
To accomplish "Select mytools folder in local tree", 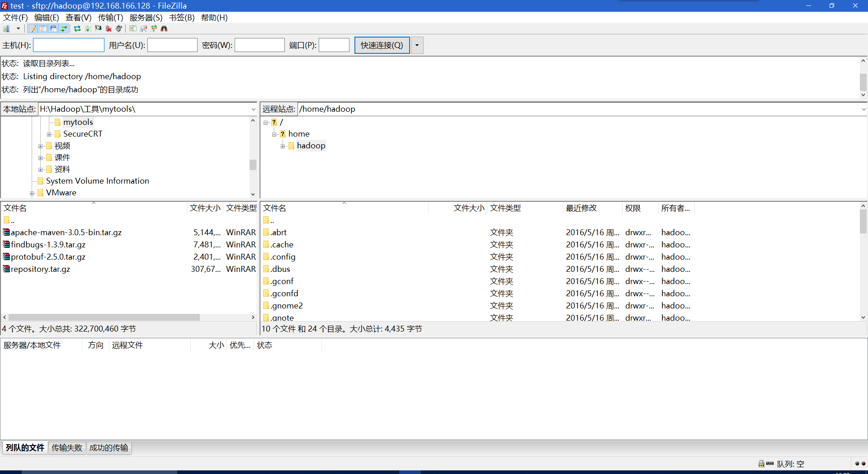I will pos(78,122).
